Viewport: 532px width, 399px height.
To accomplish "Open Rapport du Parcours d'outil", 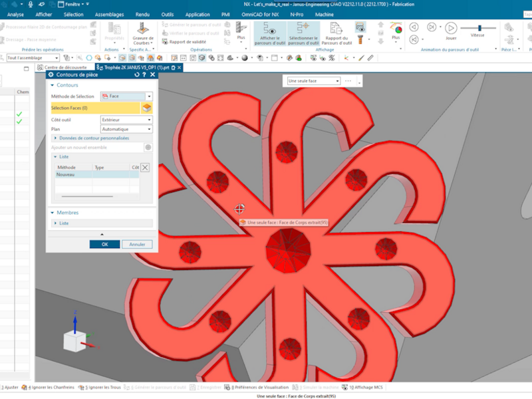I will [336, 33].
